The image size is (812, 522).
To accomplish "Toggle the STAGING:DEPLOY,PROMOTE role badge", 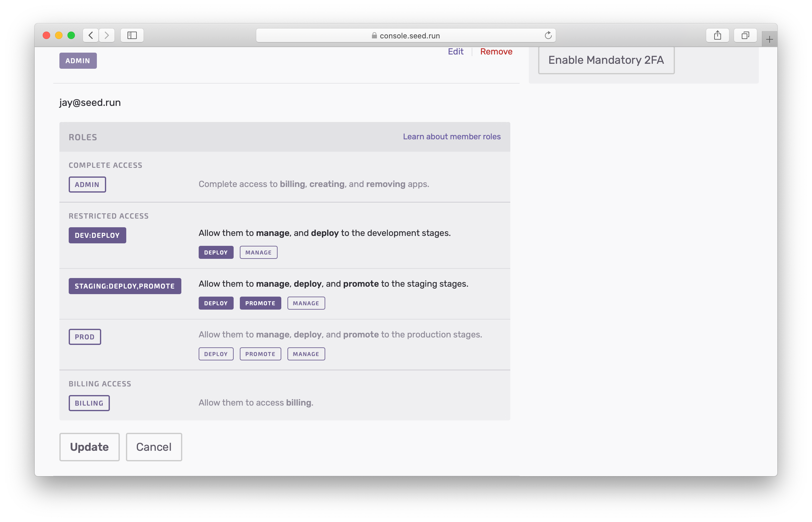I will point(125,286).
